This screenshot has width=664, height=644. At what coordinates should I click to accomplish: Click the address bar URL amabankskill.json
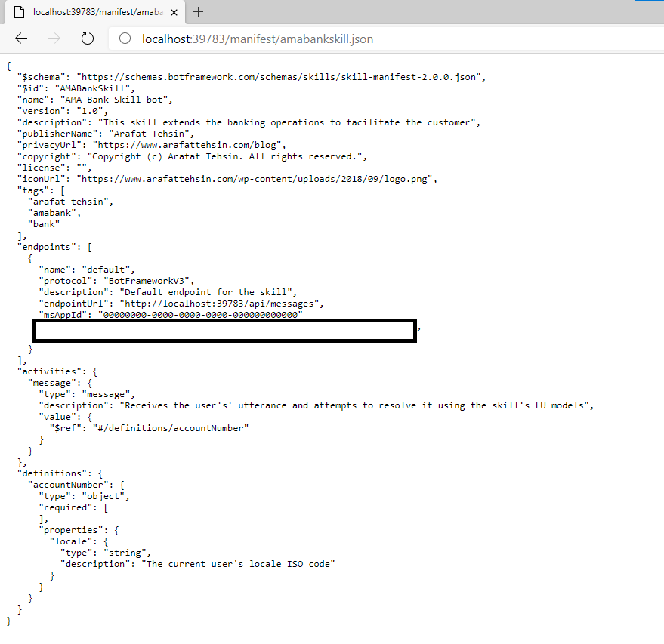[258, 39]
